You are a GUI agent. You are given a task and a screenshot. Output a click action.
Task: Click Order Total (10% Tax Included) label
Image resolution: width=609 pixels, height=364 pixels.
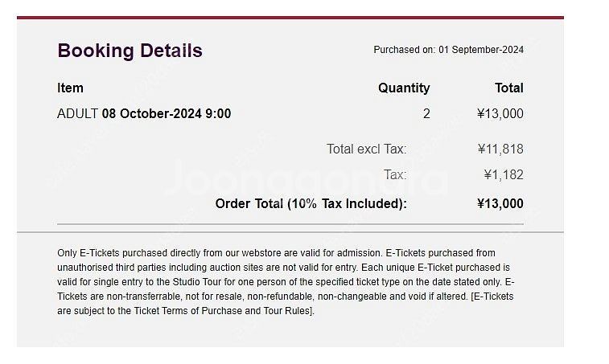click(311, 204)
